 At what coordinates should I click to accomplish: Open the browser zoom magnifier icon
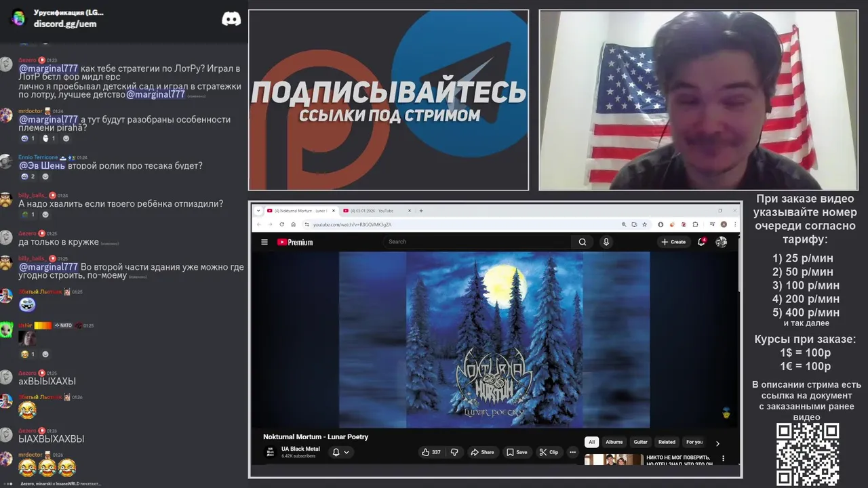(624, 224)
